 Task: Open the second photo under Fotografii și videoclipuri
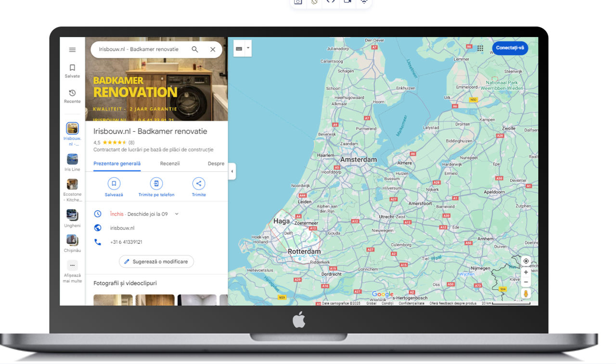tap(155, 300)
